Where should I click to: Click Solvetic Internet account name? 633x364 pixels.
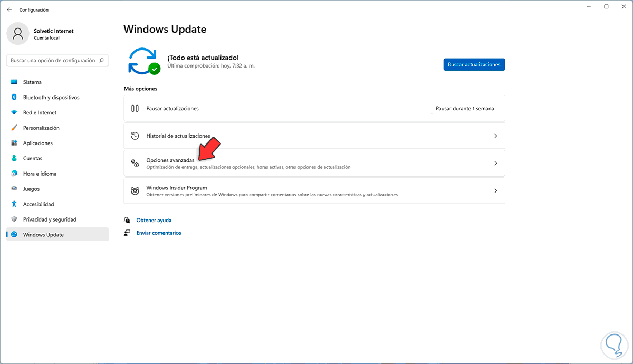pos(54,31)
